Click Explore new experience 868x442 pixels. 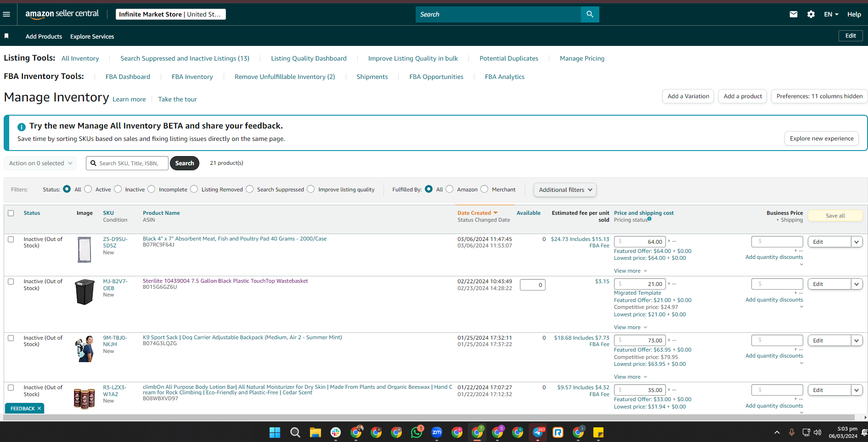coord(822,139)
